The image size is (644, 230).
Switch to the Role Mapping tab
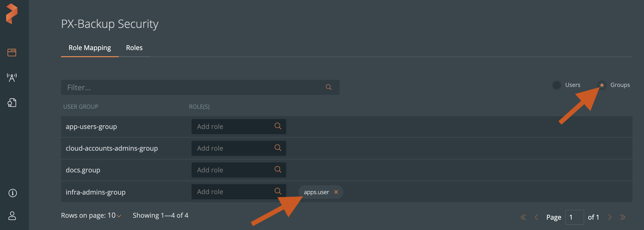(89, 48)
